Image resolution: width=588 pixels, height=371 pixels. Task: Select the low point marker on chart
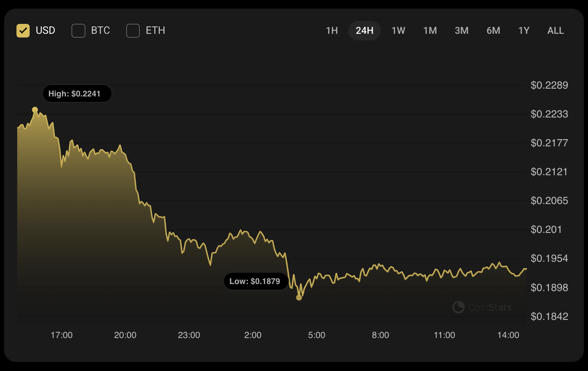tap(299, 298)
